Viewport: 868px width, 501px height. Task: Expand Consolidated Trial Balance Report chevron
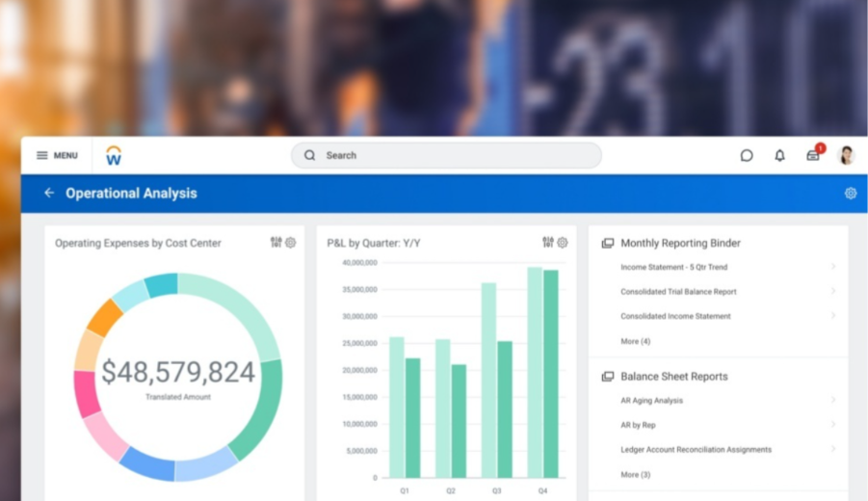(833, 291)
